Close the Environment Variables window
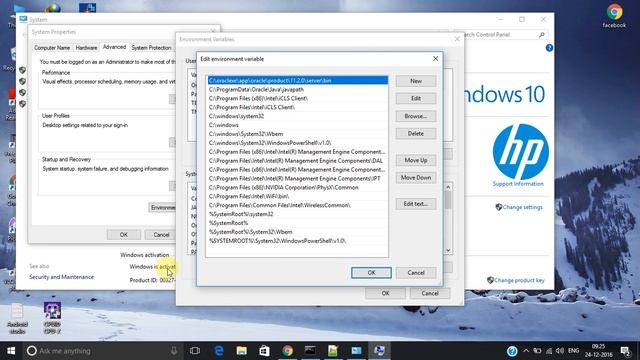640x360 pixels. tap(457, 39)
